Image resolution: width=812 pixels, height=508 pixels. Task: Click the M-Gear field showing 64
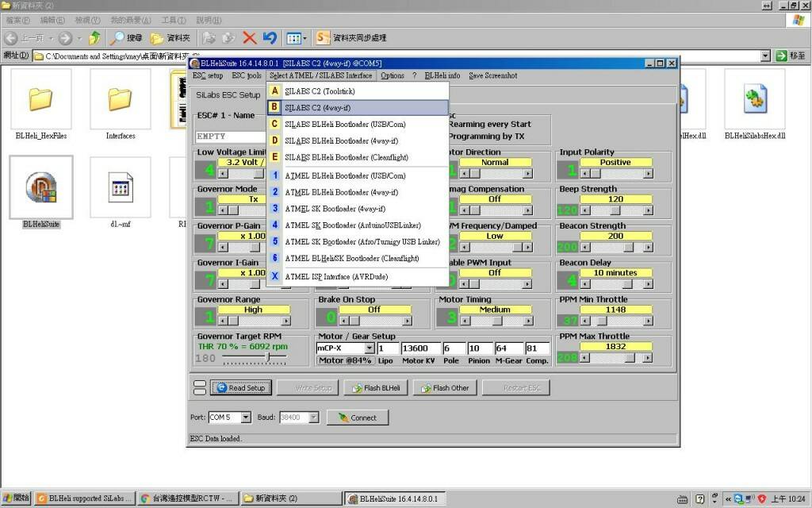509,348
